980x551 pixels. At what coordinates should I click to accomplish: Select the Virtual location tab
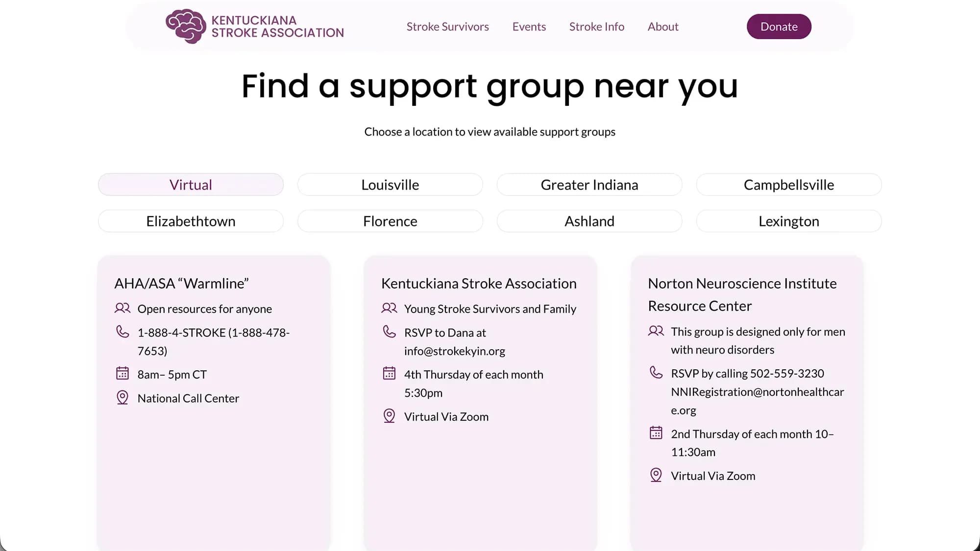[191, 185]
